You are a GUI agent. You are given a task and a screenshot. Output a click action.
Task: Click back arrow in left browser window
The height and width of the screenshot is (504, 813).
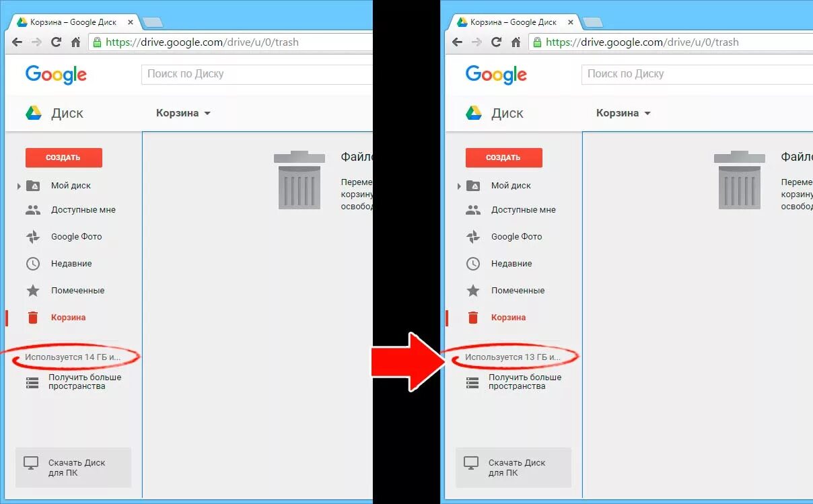[x=17, y=42]
